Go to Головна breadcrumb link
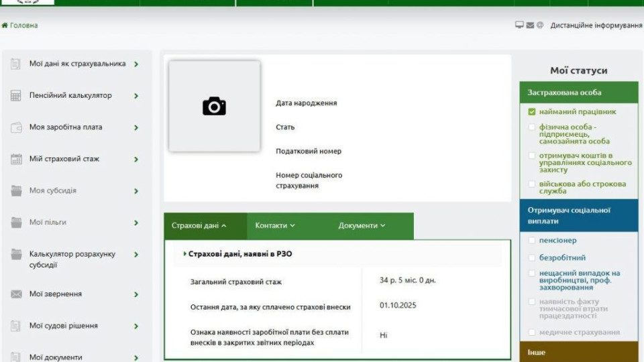This screenshot has width=644, height=362. pyautogui.click(x=24, y=25)
